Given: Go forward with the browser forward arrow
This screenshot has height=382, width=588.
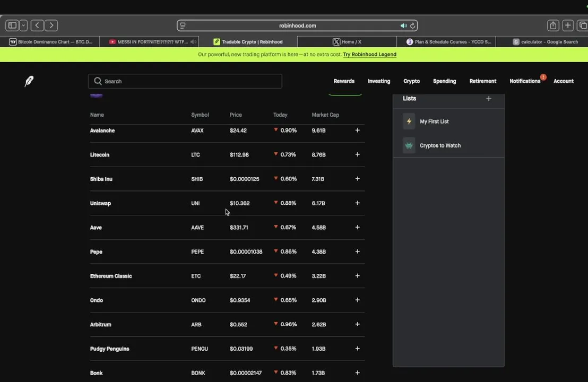Looking at the screenshot, I should pyautogui.click(x=51, y=25).
